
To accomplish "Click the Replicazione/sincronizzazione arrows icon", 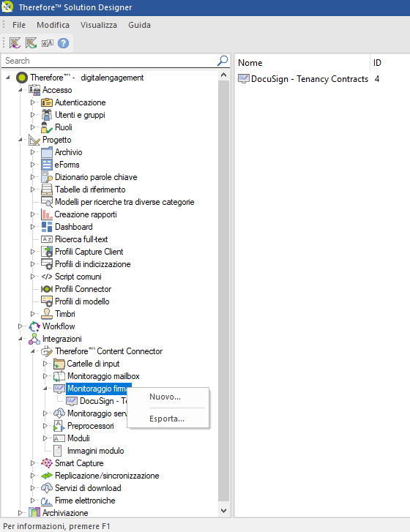I will [47, 476].
